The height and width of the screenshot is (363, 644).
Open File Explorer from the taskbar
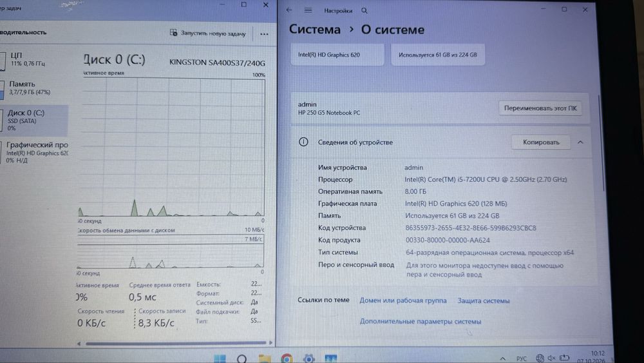[x=265, y=359]
